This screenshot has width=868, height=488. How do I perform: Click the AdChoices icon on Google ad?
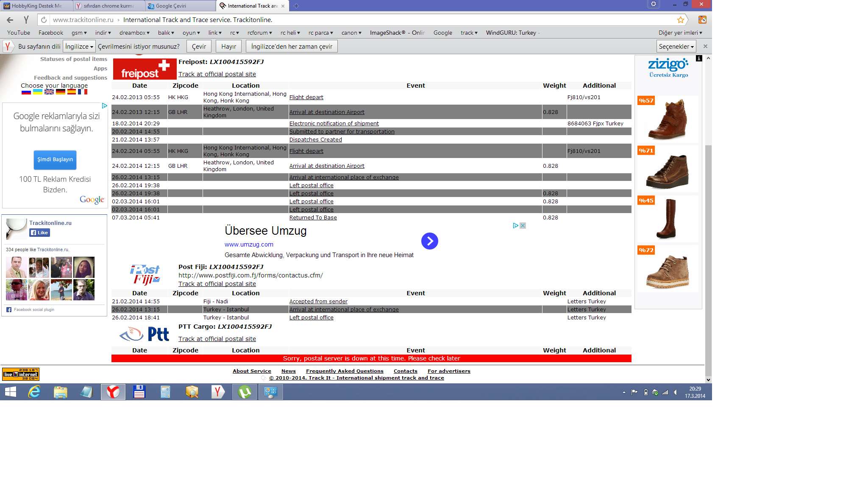[104, 105]
